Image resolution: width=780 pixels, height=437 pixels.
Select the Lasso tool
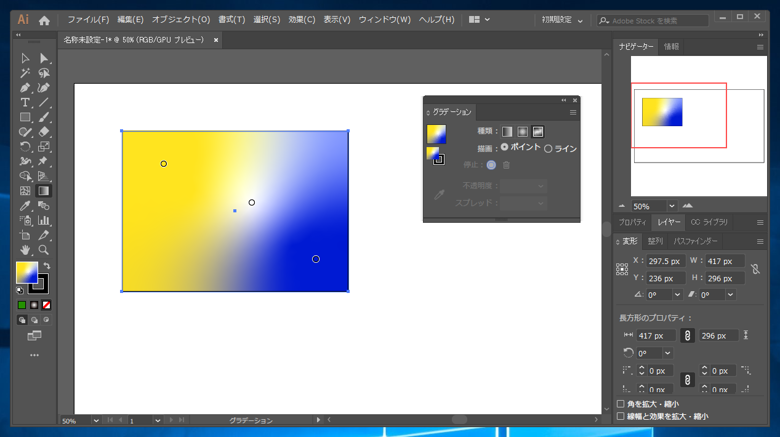pyautogui.click(x=44, y=73)
